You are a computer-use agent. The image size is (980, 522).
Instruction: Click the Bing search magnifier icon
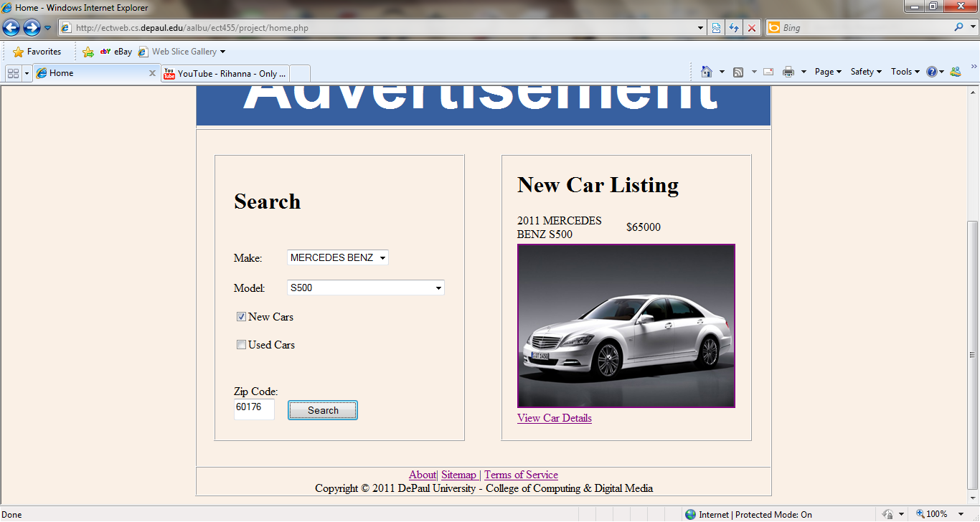(959, 27)
